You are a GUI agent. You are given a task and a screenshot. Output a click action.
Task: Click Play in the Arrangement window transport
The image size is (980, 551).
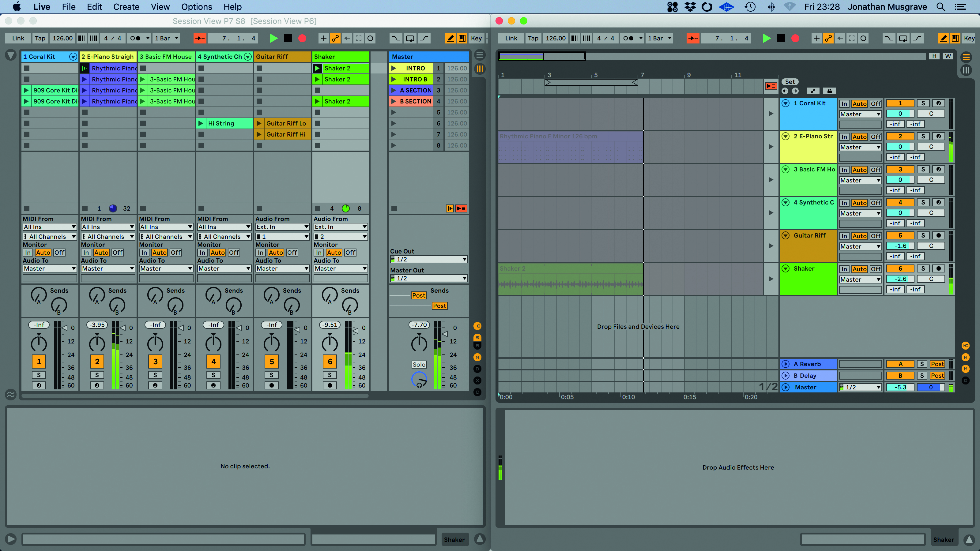tap(766, 38)
